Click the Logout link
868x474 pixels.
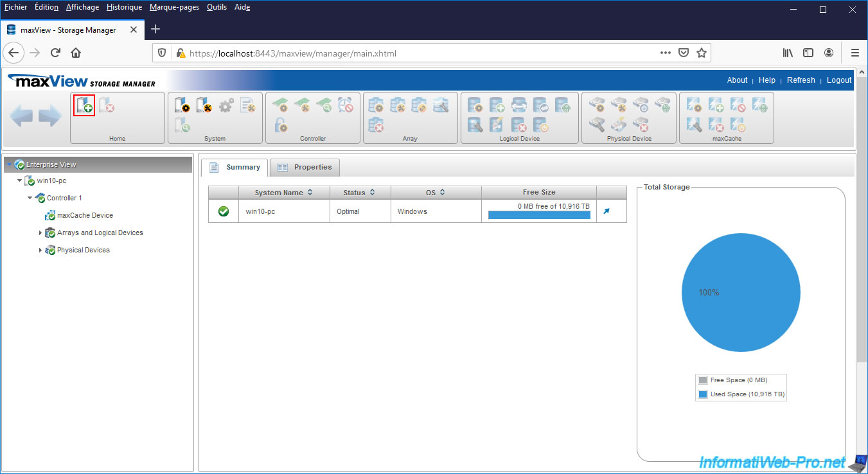tap(838, 80)
